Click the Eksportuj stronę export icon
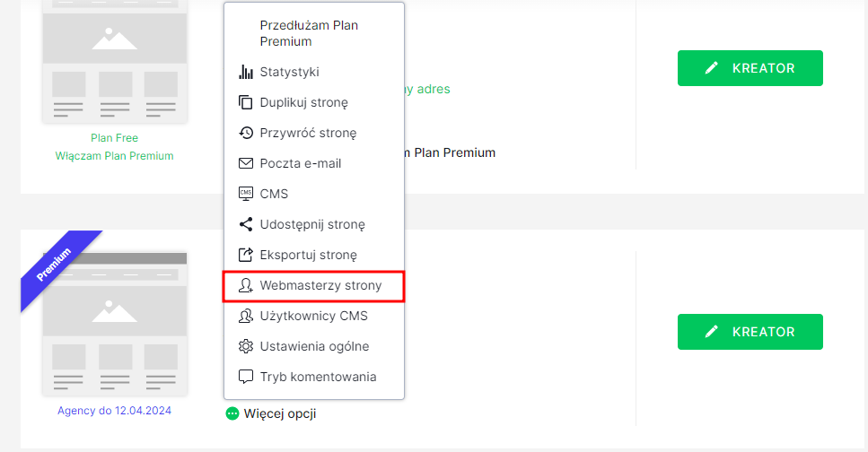The height and width of the screenshot is (452, 868). 246,255
